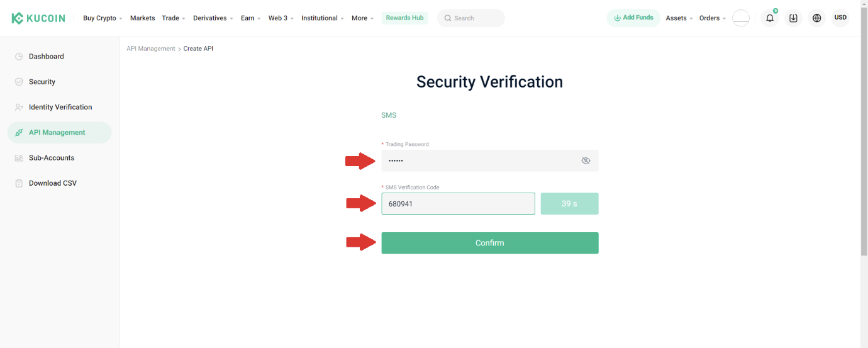Open the Markets menu item
Screen dimensions: 868x348
142,18
